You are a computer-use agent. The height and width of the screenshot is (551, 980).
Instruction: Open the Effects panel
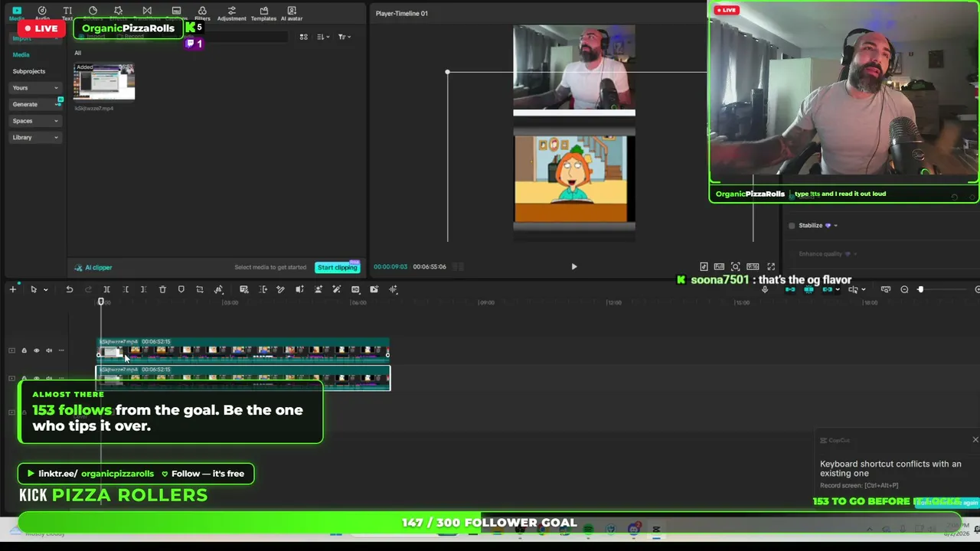[118, 14]
